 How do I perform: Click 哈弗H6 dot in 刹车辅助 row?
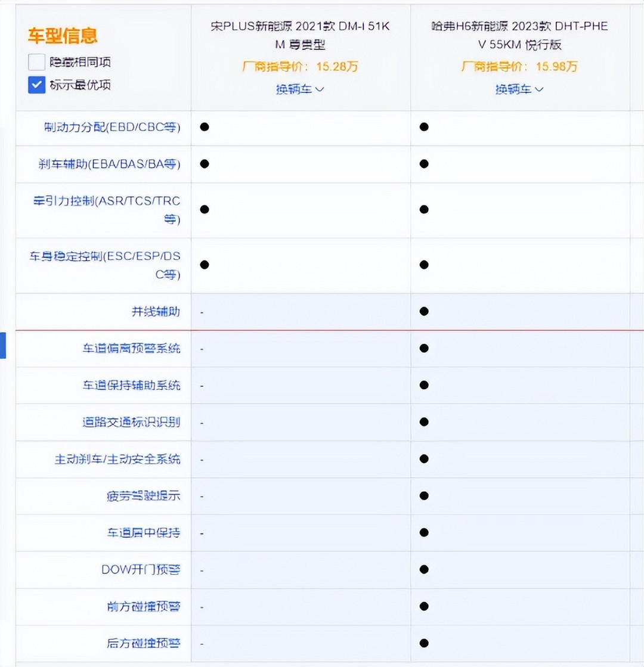[424, 164]
